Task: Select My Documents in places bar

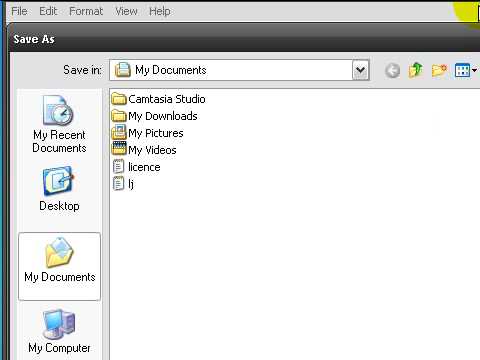Action: (59, 266)
